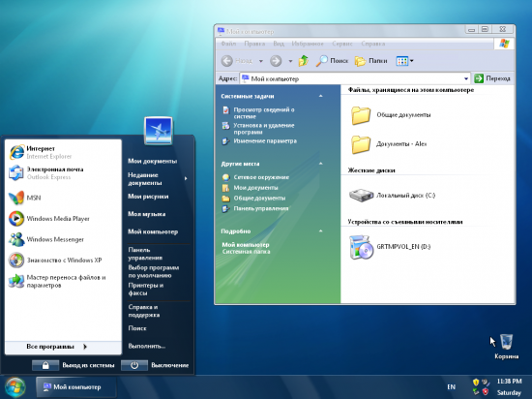
Task: Open the Views icon menu in the toolbar
Action: coord(404,61)
